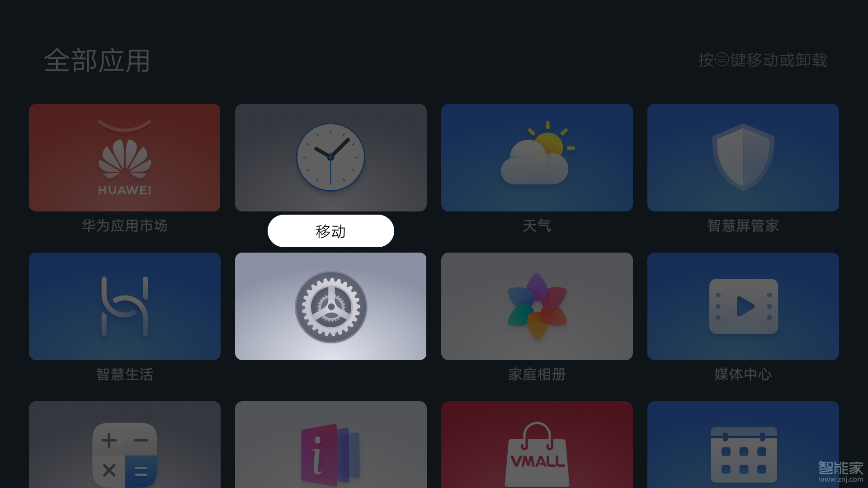Open the Clock app tile
This screenshot has height=488, width=868.
click(331, 158)
